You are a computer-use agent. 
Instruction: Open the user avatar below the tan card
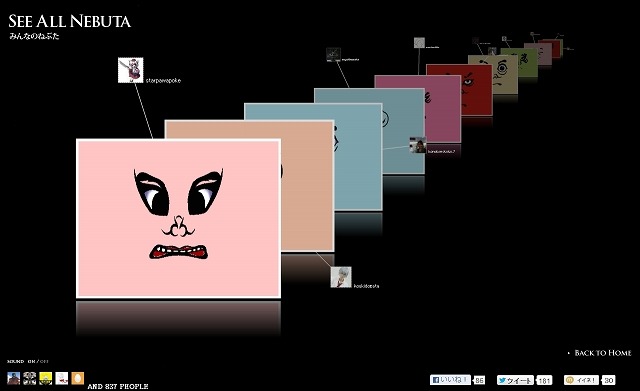[341, 277]
